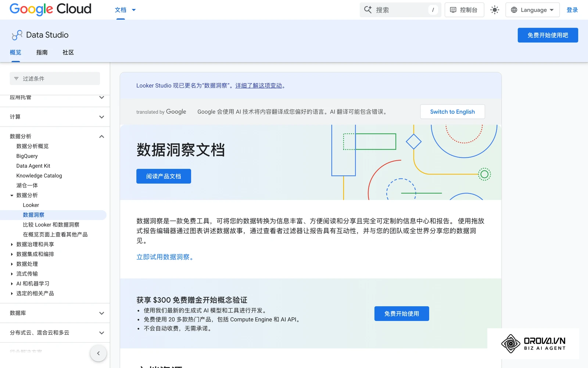Viewport: 588px width, 368px height.
Task: Collapse the sidebar with the chevron button
Action: coord(98,353)
